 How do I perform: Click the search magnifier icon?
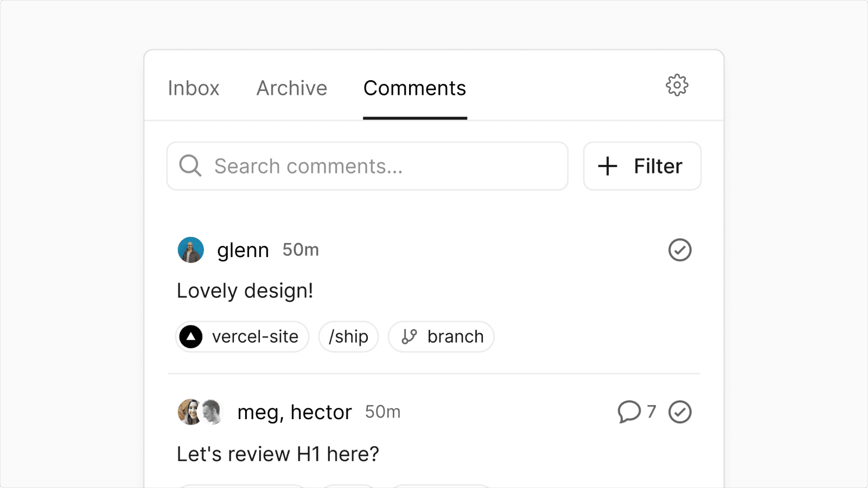[x=190, y=166]
